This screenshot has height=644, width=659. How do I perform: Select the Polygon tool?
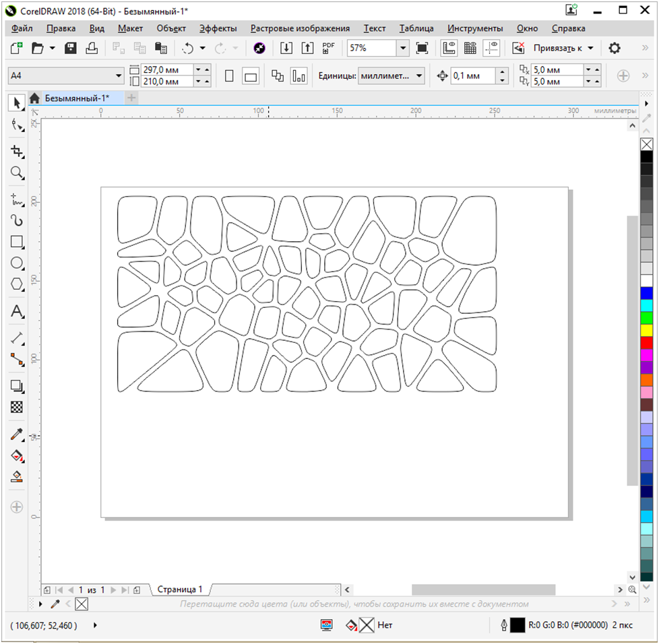16,284
